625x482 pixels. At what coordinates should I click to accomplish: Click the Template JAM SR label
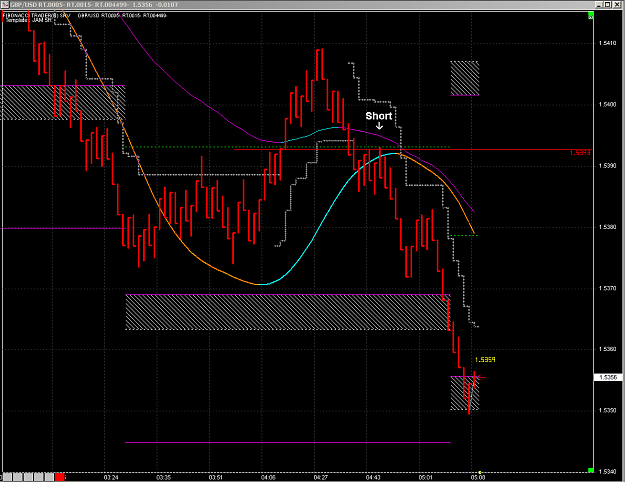pyautogui.click(x=29, y=20)
